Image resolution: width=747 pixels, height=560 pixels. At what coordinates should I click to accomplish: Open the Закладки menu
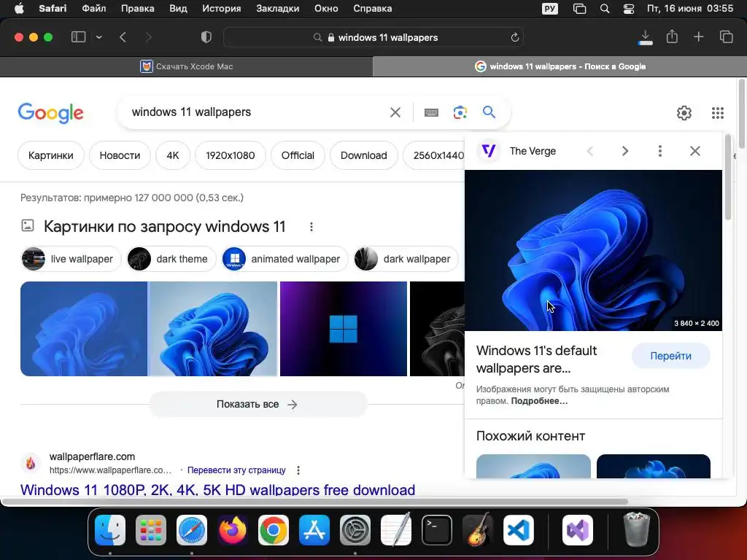[x=278, y=9]
